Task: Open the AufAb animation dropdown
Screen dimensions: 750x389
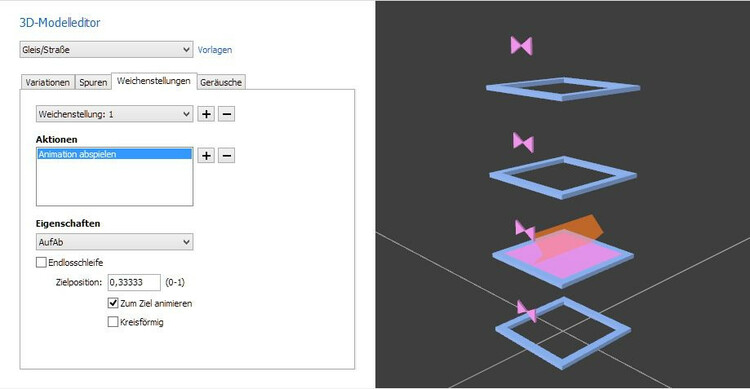Action: point(114,242)
